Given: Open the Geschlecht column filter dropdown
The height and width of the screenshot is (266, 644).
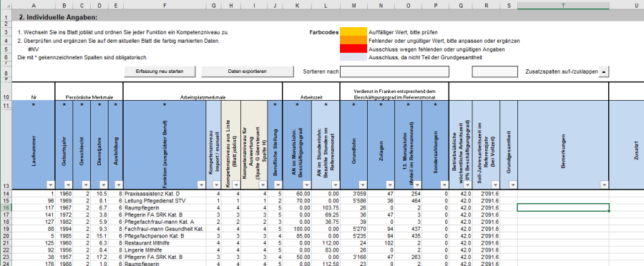Looking at the screenshot, I should click(x=87, y=184).
